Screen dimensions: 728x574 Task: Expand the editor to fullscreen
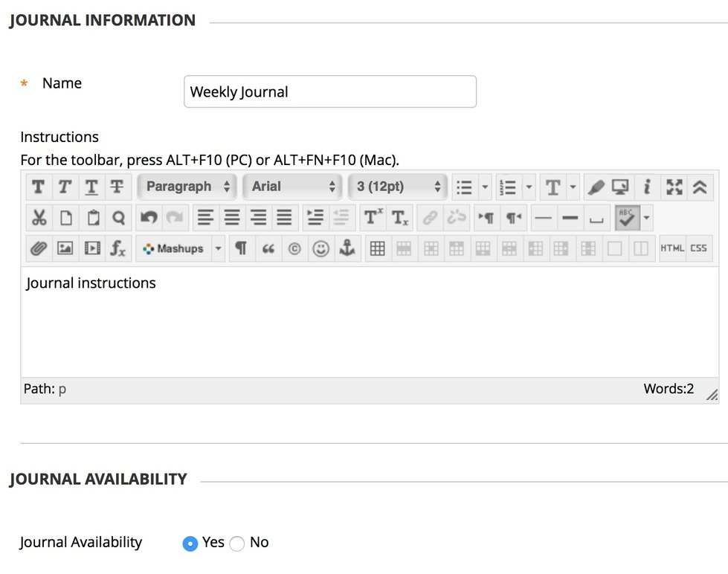click(x=674, y=187)
